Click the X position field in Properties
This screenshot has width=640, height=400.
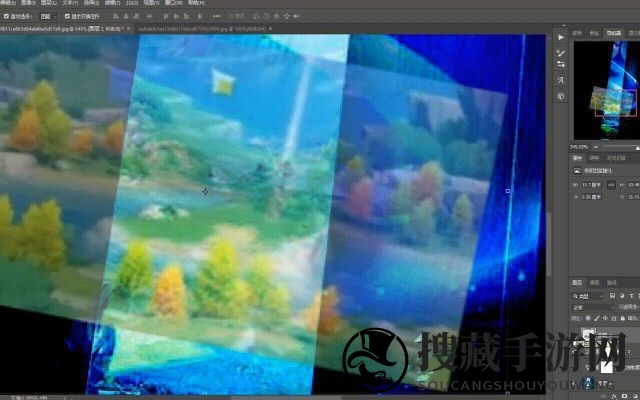pos(591,197)
